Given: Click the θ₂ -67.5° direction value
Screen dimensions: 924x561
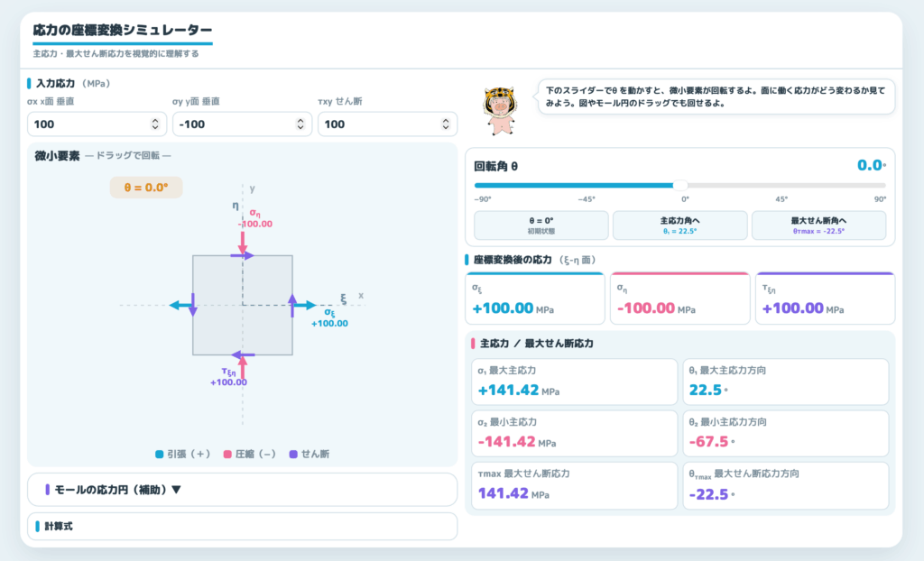Looking at the screenshot, I should [712, 441].
